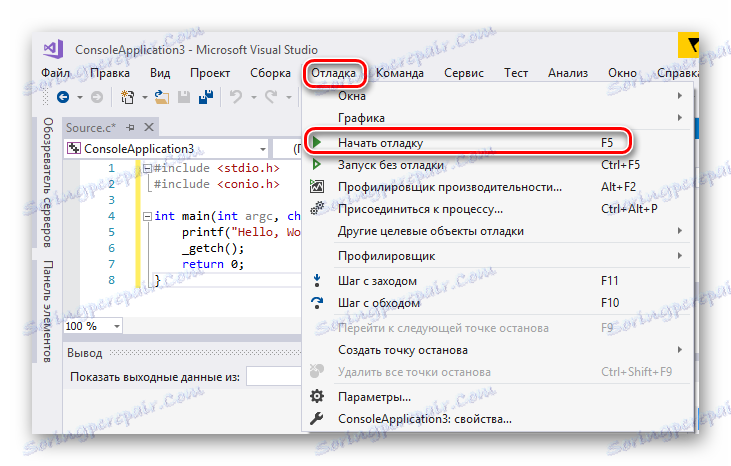Click the Save All toolbar icon
Viewport: 731px width, 466px height.
tap(206, 97)
